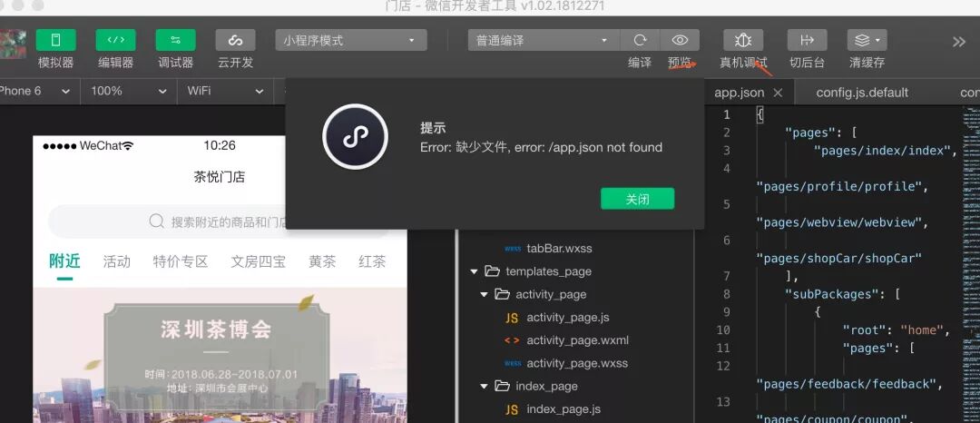Open activity_page.js file
The height and width of the screenshot is (423, 980).
click(567, 318)
